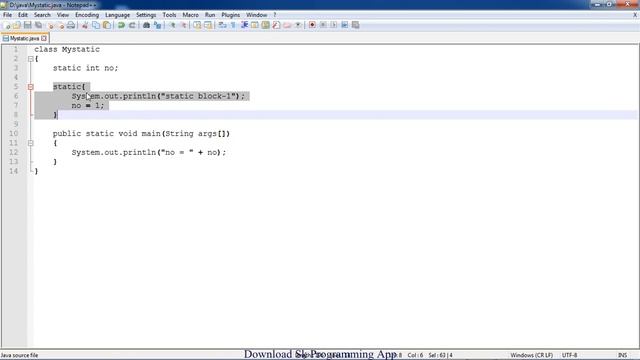The height and width of the screenshot is (360, 640).
Task: Toggle synchronize vertical scrolling icon
Action: click(197, 25)
